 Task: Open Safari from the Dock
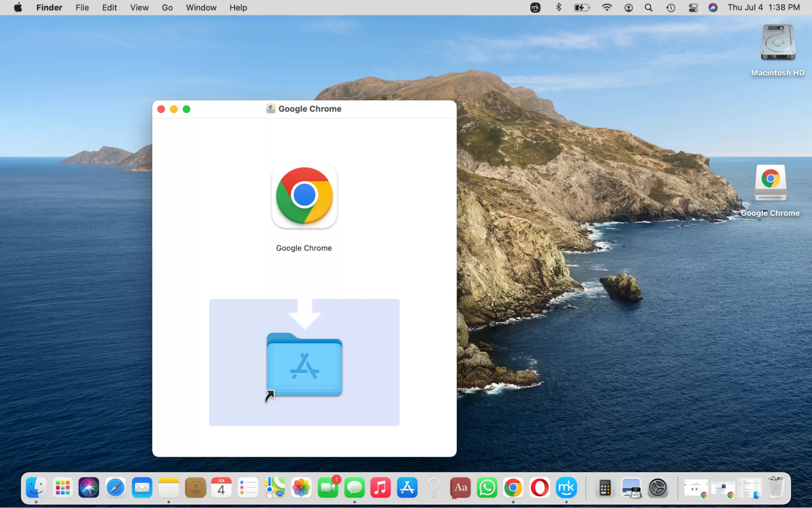(115, 487)
